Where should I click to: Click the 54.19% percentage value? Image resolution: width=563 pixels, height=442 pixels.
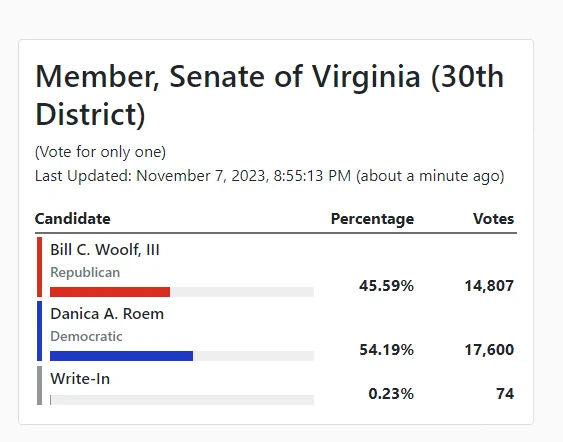[x=386, y=350]
